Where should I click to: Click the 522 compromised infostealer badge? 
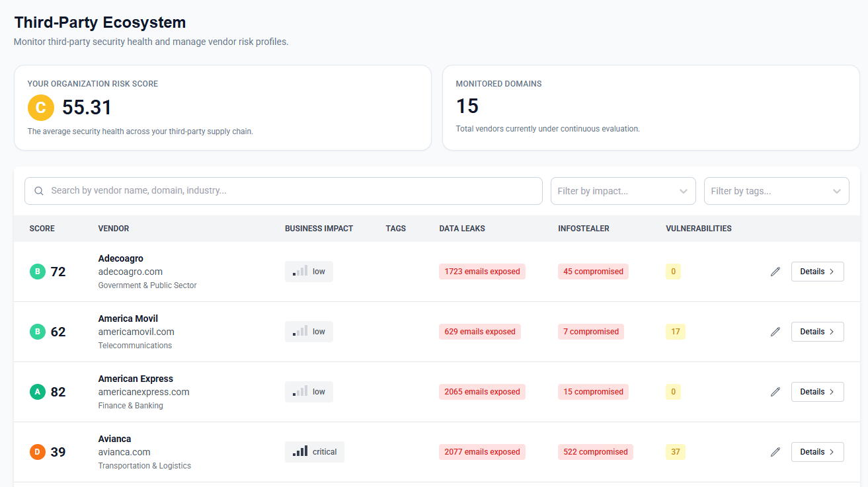click(595, 452)
